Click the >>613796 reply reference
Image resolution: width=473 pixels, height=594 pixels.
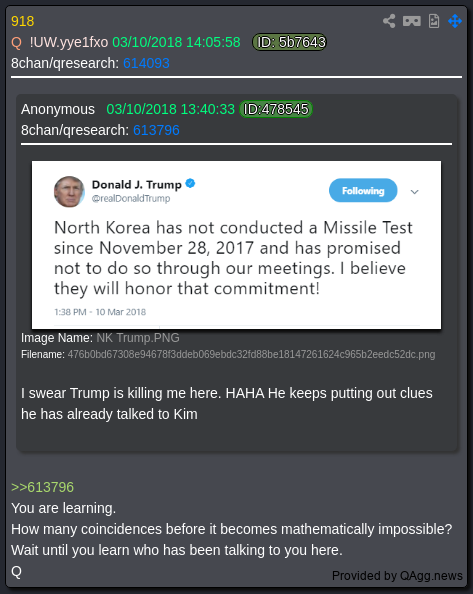[x=42, y=487]
